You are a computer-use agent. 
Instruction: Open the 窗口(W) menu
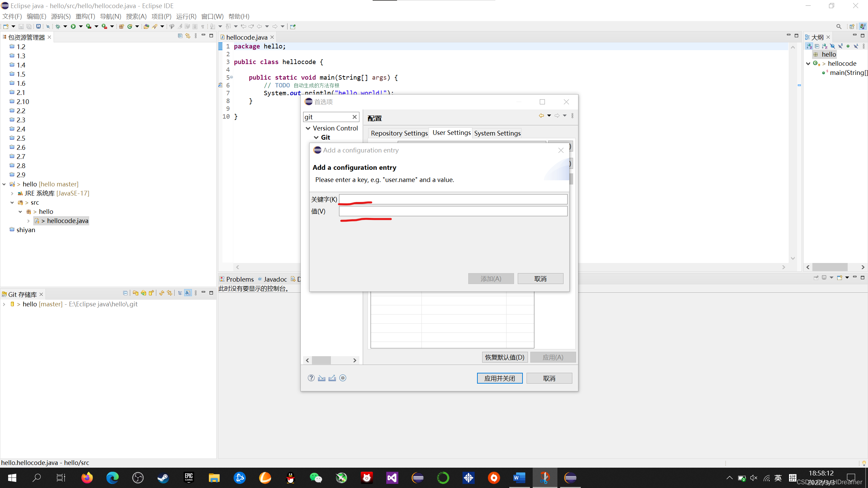coord(212,16)
